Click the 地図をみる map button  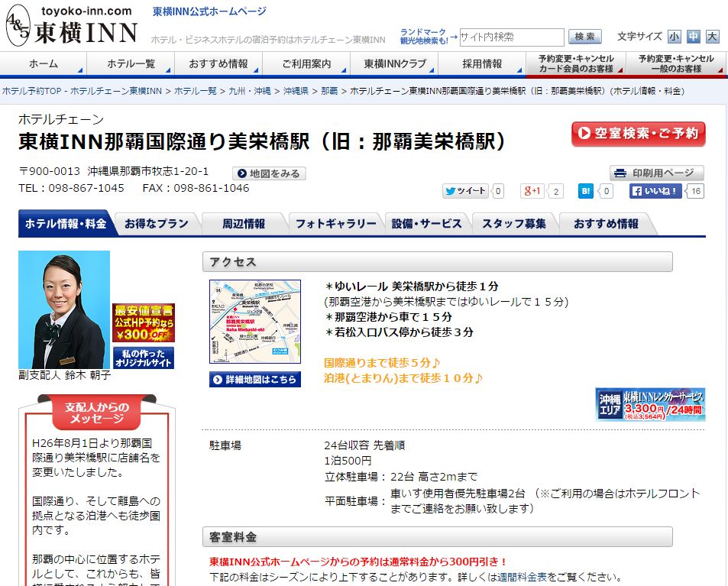click(269, 173)
